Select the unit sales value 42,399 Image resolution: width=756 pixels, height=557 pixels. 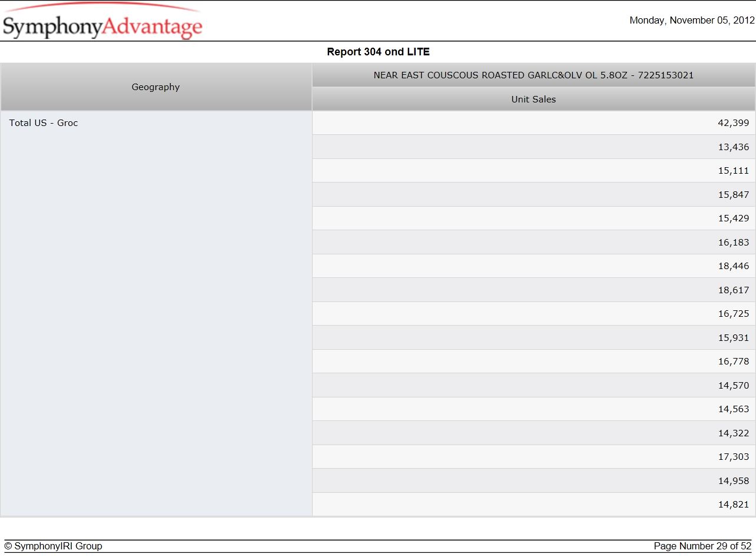[733, 123]
